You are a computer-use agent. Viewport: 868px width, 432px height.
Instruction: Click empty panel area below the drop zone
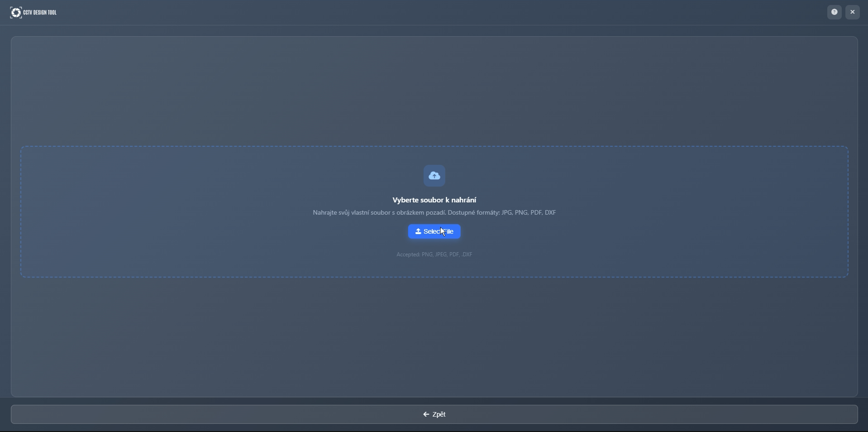tap(434, 337)
